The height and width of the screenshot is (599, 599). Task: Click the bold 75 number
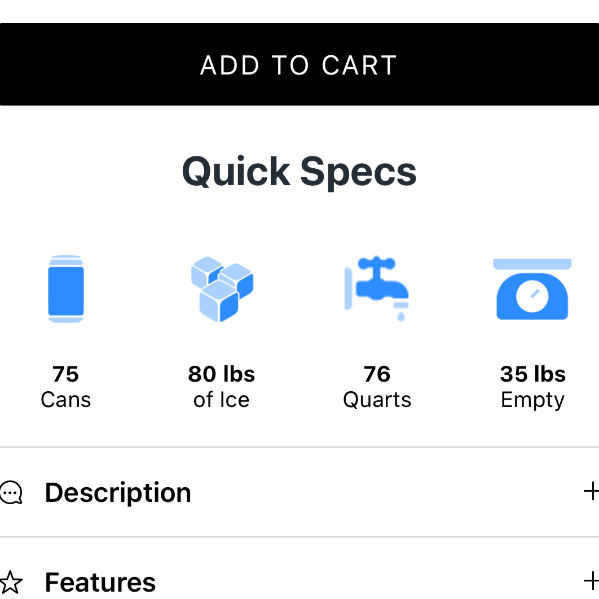point(66,374)
